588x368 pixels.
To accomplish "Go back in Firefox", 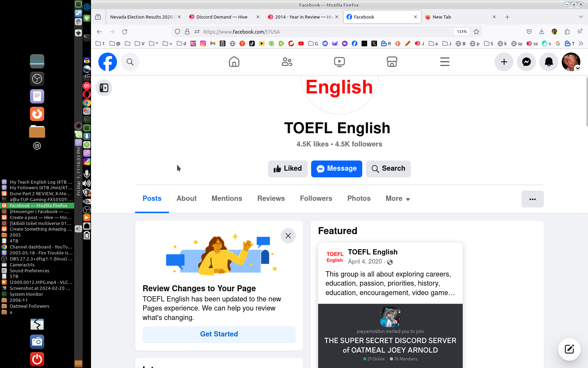I will click(99, 32).
